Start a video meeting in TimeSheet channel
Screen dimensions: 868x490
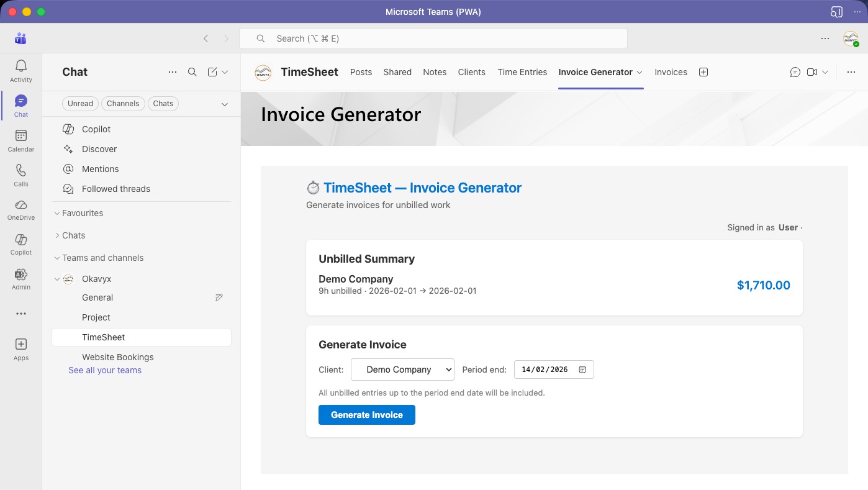812,72
